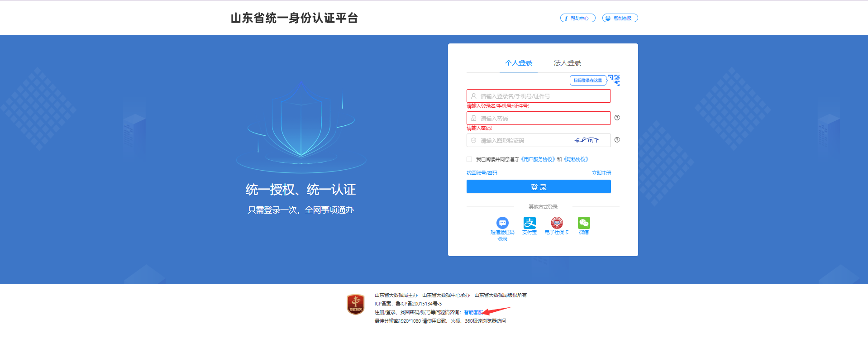Check the user agreement consent checkbox
This screenshot has width=868, height=353.
pyautogui.click(x=469, y=159)
